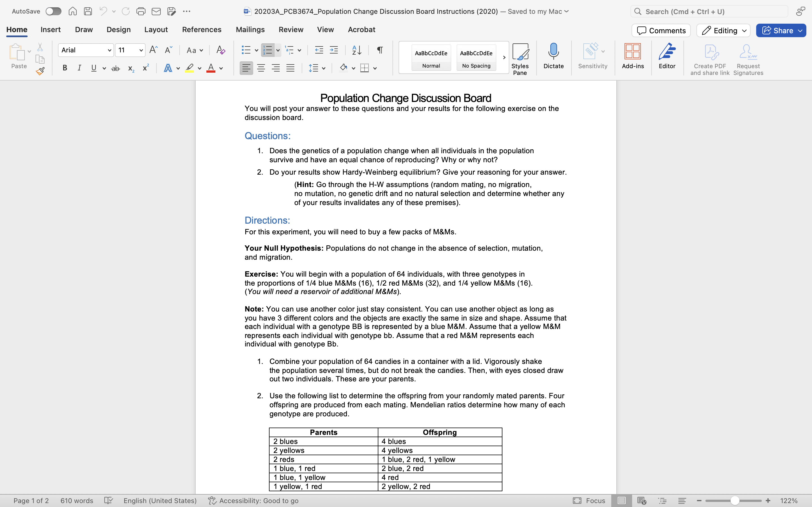
Task: Click the Increase Indent icon
Action: pos(334,50)
